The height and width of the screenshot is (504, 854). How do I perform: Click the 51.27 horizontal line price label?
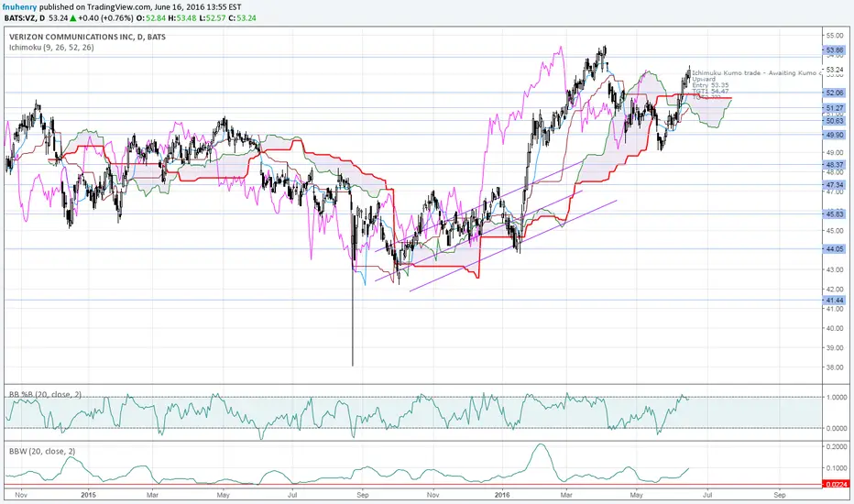click(835, 108)
